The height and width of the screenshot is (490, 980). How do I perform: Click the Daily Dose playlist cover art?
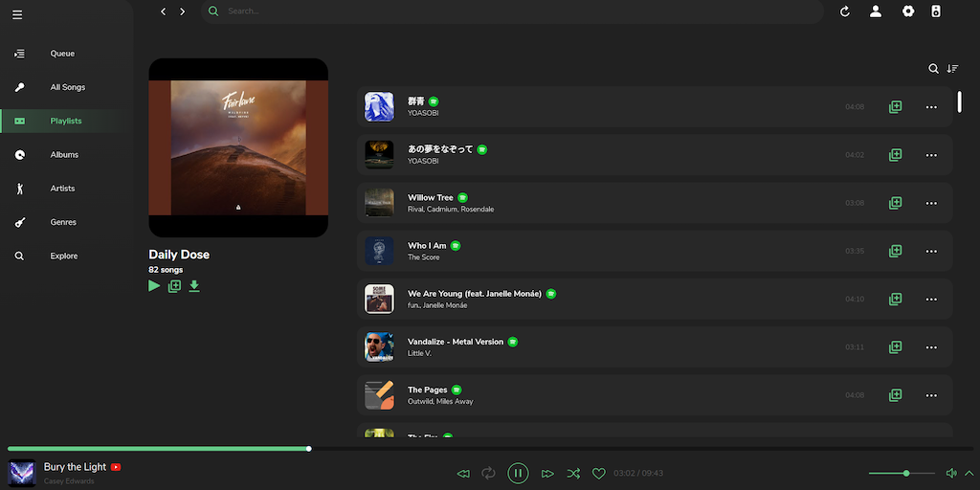238,147
